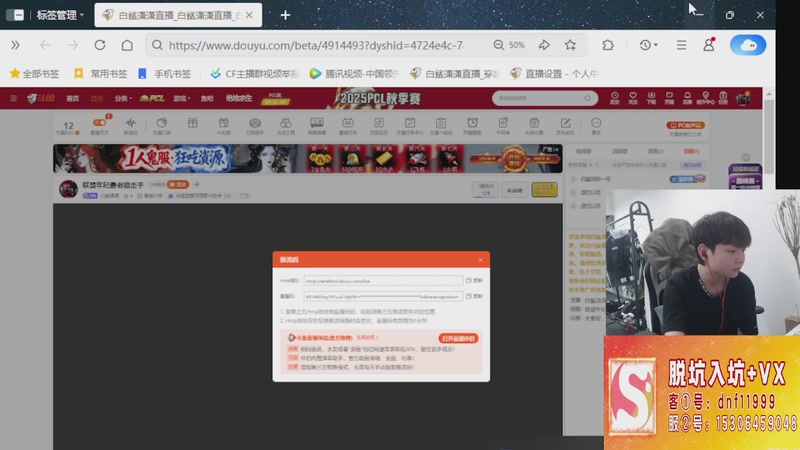Viewport: 800px width, 450px height.
Task: Bookmark this page with the star icon
Action: click(x=570, y=45)
